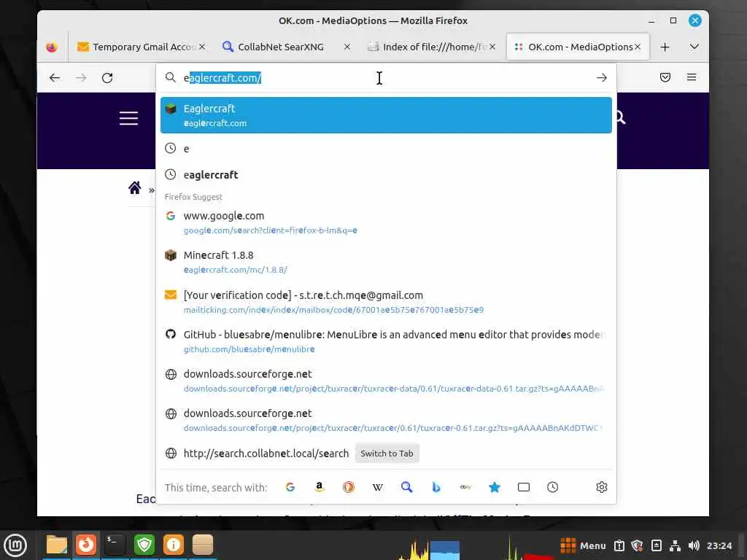
Task: Select the search.collabnet.local/search suggestion
Action: click(x=266, y=454)
